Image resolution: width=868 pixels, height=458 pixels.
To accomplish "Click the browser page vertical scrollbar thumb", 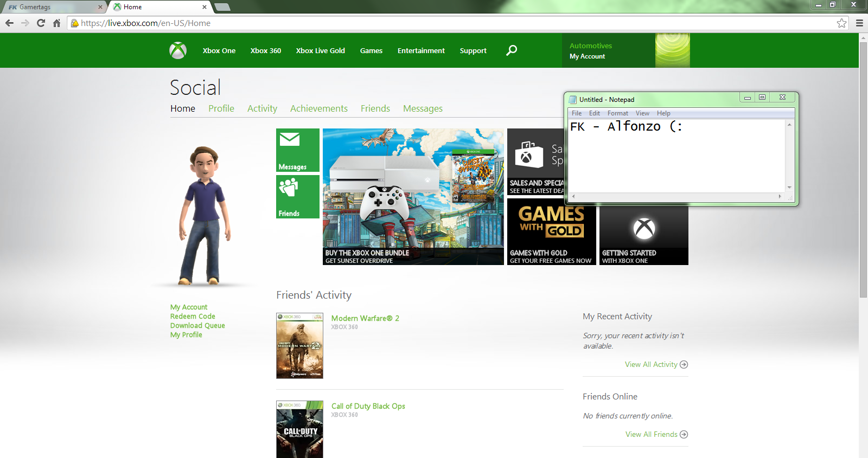I will click(x=863, y=170).
